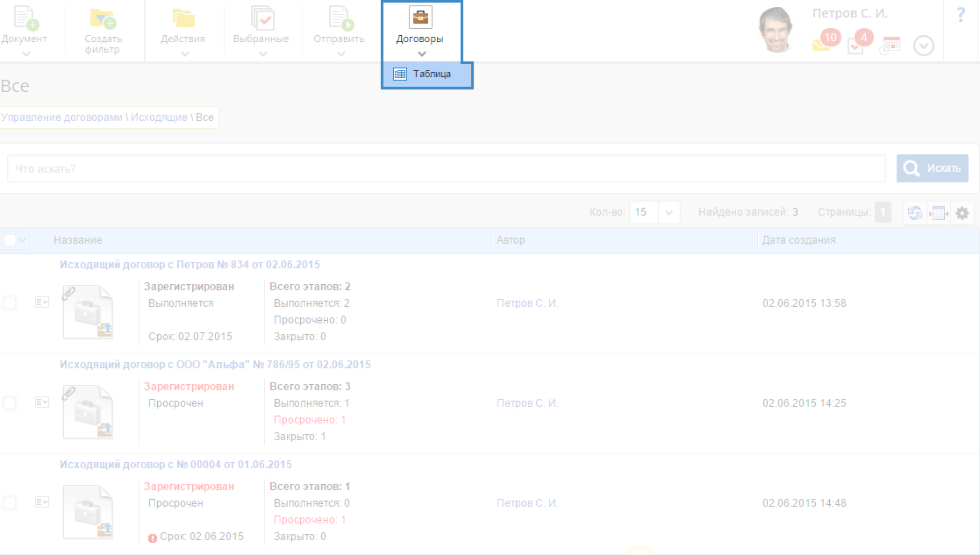Sort by Название column header
The image size is (980, 555).
(x=77, y=240)
